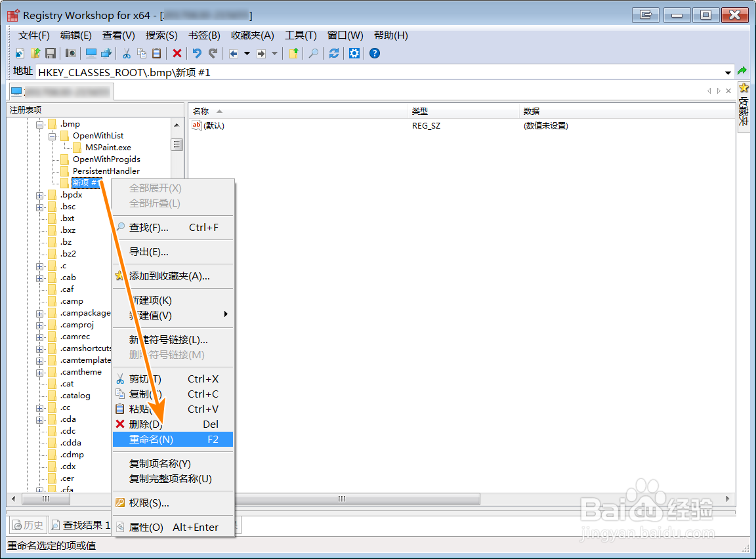Image resolution: width=756 pixels, height=559 pixels.
Task: Collapse the OpenWithList subkey
Action: (52, 137)
